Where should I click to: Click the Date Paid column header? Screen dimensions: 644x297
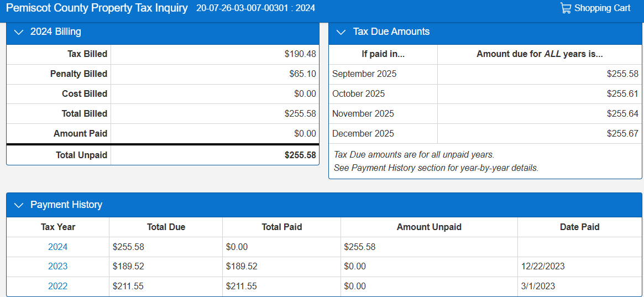point(579,227)
